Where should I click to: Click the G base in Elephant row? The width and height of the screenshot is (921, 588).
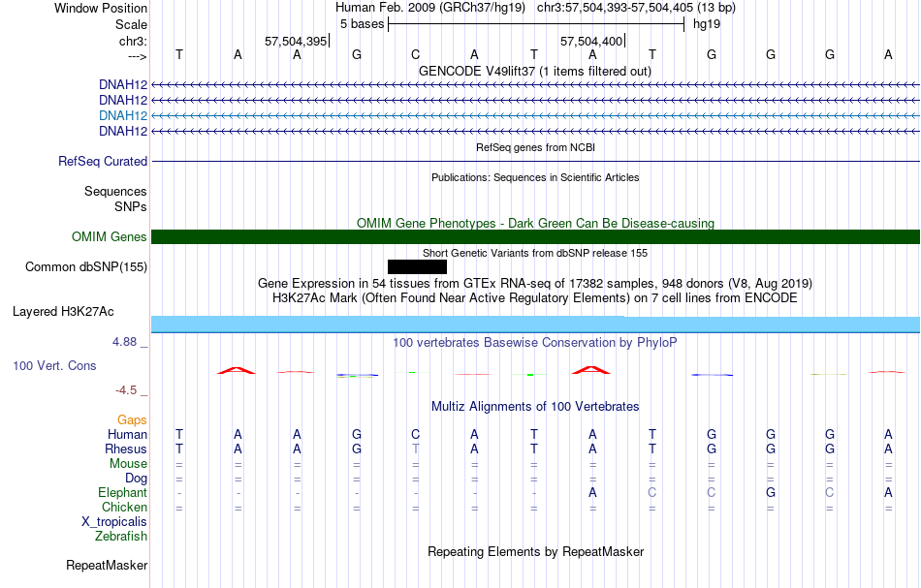771,492
